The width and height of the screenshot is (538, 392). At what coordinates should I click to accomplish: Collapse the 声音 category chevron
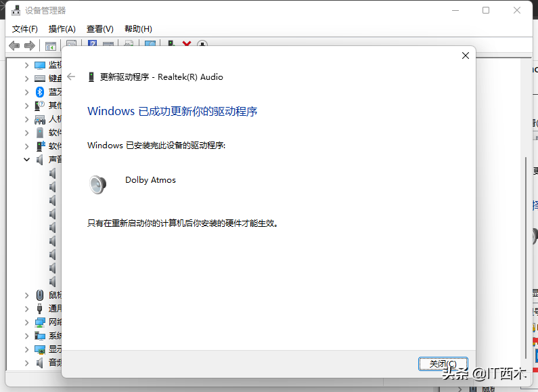(26, 160)
